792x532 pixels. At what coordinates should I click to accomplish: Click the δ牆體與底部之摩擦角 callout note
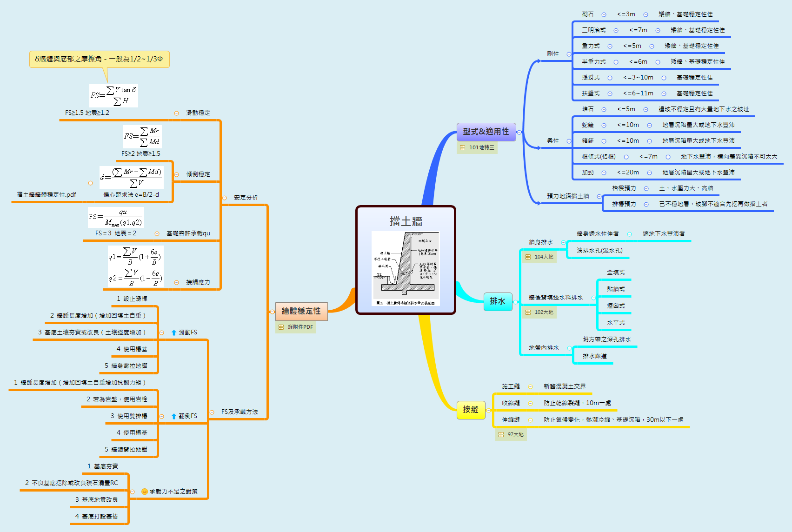click(x=100, y=59)
